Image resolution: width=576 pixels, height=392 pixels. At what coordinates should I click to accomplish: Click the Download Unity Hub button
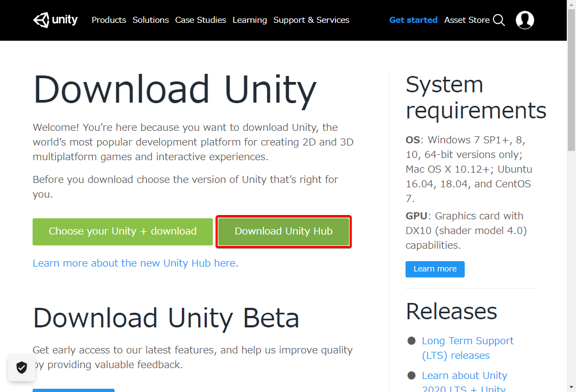click(x=283, y=231)
